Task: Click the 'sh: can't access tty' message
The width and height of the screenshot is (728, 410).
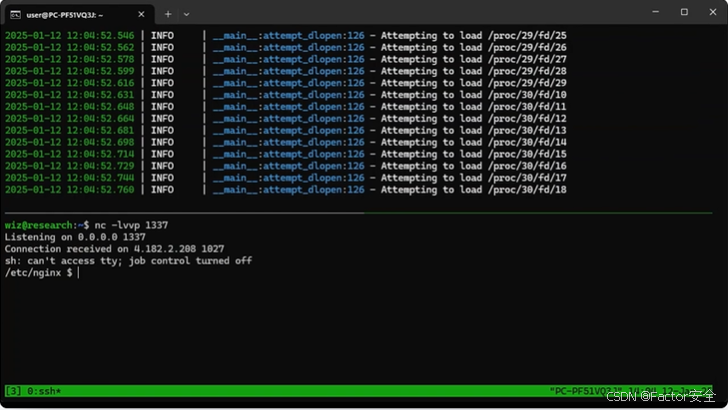Action: pos(128,261)
